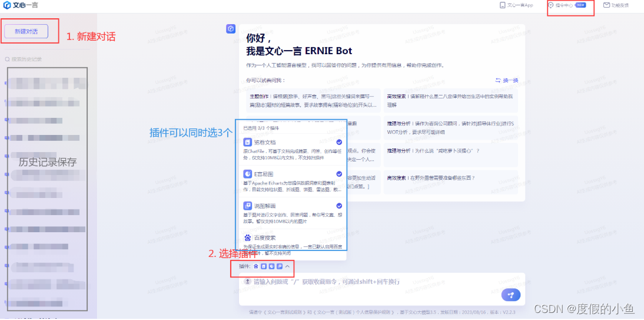This screenshot has height=320, width=644.
Task: Click the search magnifier icon for history
Action: [x=8, y=60]
